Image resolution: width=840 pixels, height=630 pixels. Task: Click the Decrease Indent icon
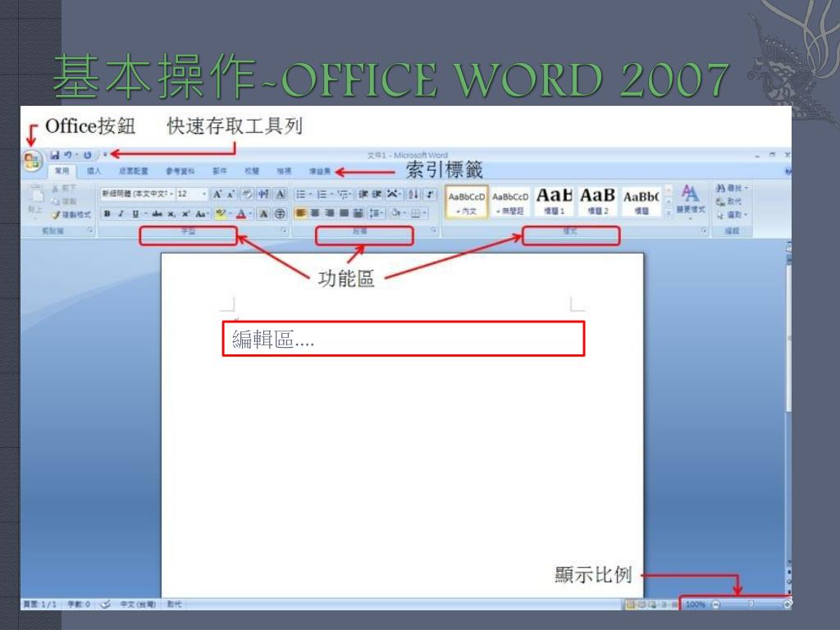(363, 194)
